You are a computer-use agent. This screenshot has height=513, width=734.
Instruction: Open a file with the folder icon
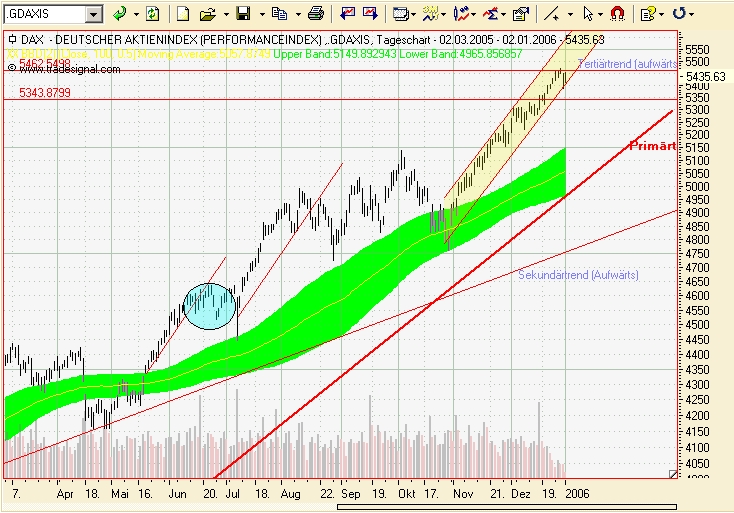coord(207,14)
